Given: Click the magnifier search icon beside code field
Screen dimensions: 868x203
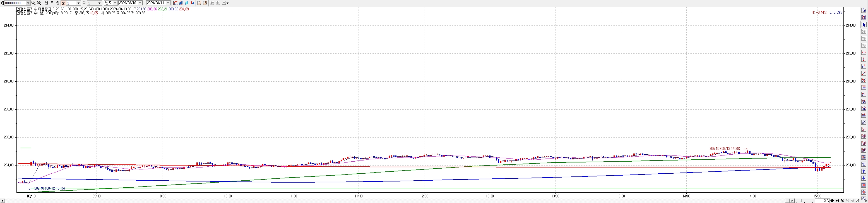Looking at the screenshot, I should (33, 3).
